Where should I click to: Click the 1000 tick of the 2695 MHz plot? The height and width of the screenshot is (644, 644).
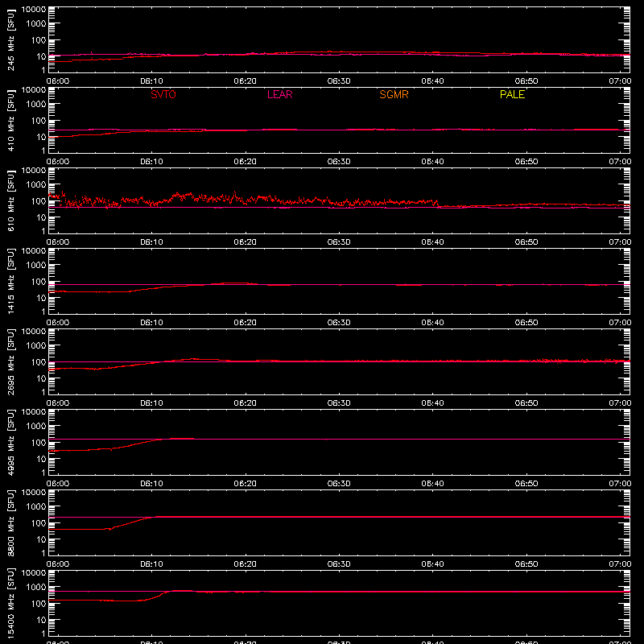36,346
